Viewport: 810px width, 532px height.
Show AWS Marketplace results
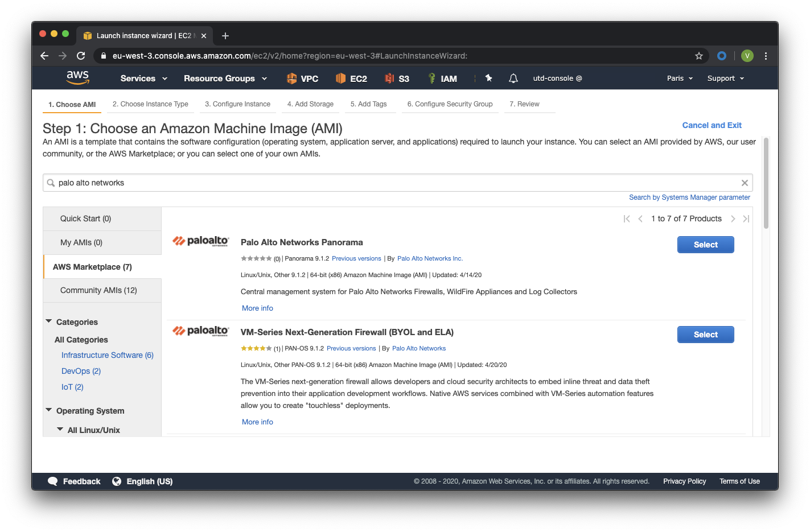[x=102, y=267]
